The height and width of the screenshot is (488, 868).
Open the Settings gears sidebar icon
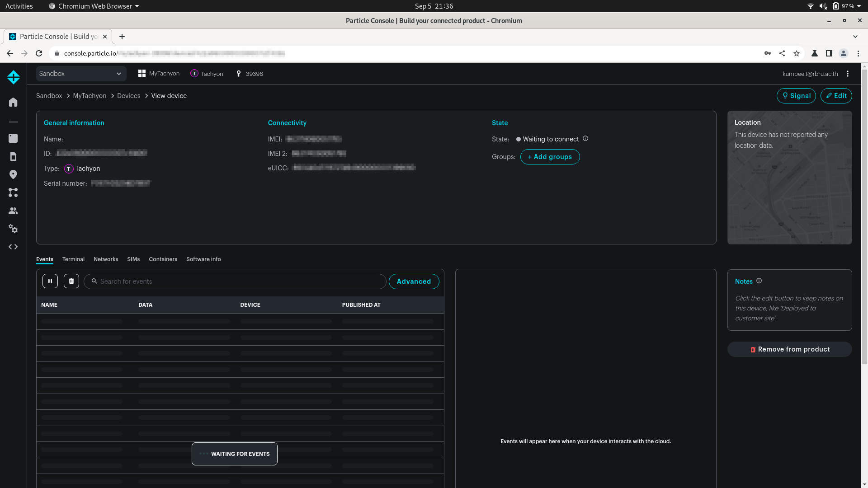[x=13, y=229]
